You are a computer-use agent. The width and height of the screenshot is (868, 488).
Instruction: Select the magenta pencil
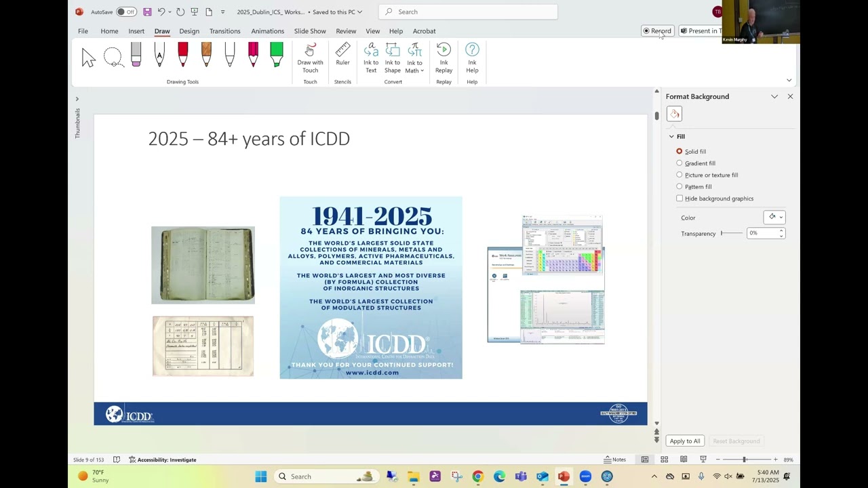[253, 55]
